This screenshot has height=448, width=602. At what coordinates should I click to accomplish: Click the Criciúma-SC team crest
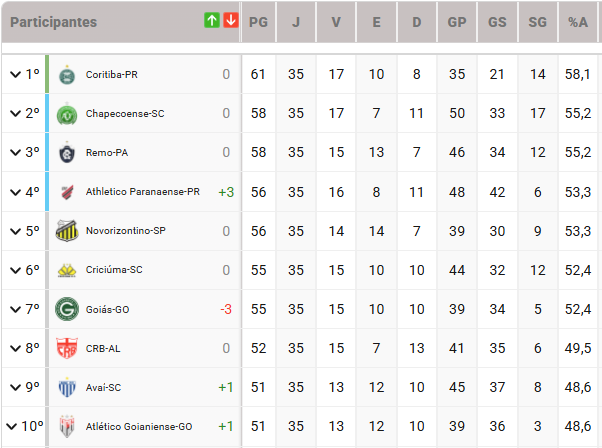67,270
